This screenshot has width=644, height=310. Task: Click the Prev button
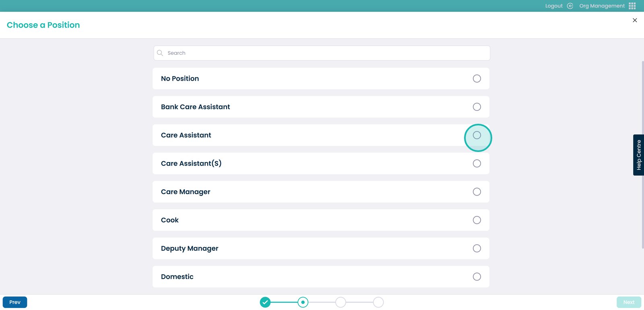click(x=15, y=302)
